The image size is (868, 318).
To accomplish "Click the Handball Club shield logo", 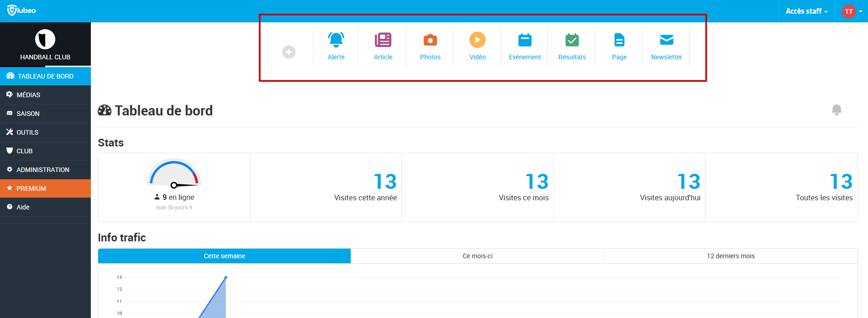I will click(45, 39).
